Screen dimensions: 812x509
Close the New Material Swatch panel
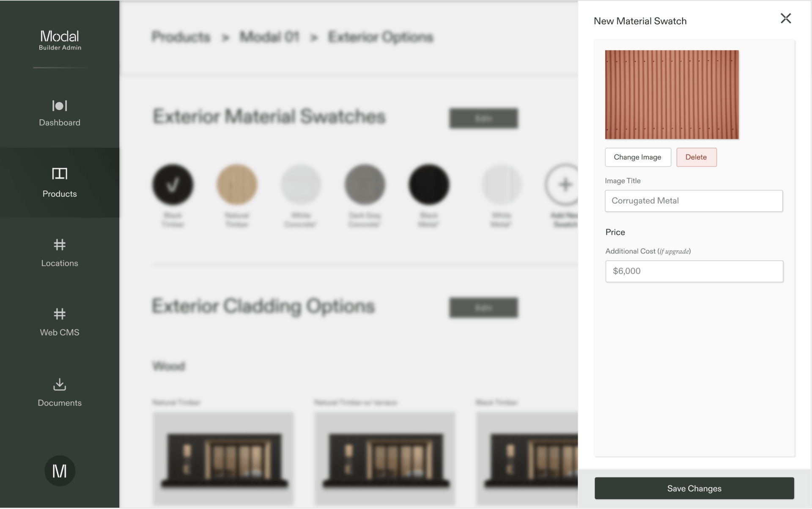coord(786,18)
